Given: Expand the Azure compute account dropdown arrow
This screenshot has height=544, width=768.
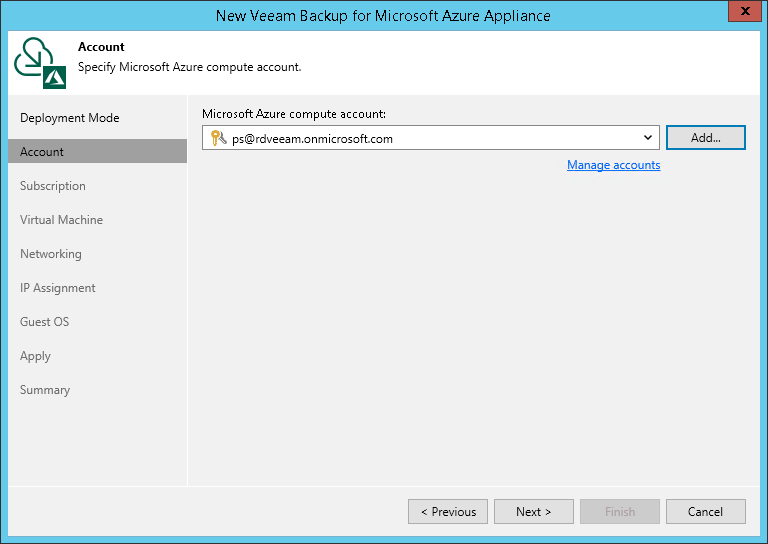Looking at the screenshot, I should point(648,138).
